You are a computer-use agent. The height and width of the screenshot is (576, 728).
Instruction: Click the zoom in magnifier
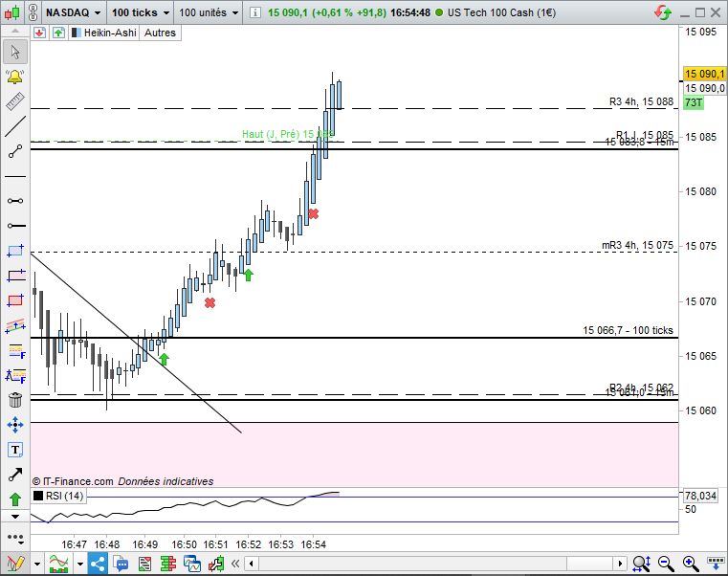coord(691,564)
